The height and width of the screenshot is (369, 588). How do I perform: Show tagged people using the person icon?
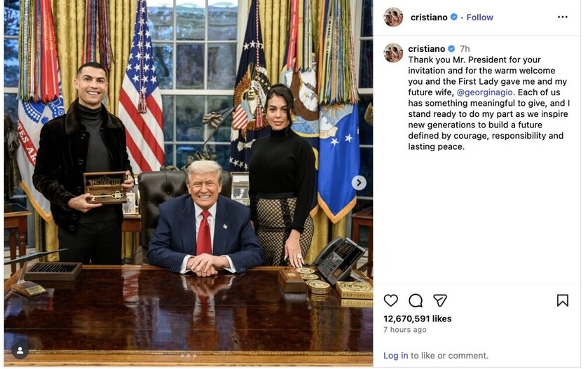point(20,351)
